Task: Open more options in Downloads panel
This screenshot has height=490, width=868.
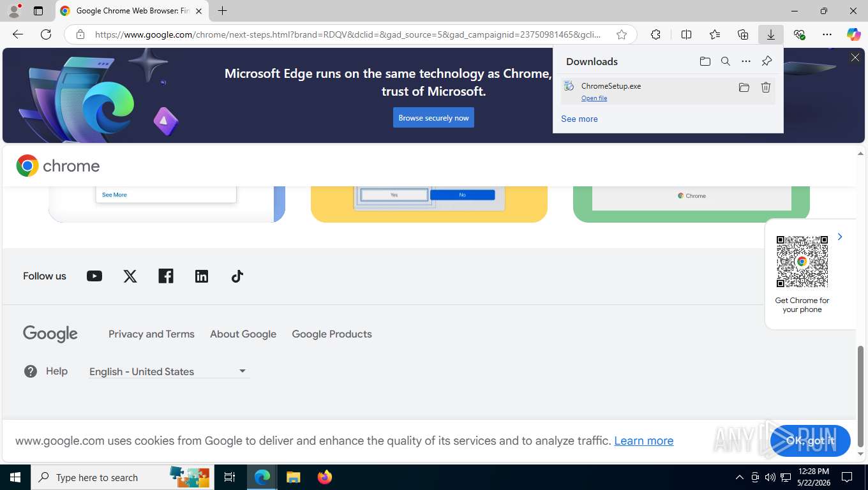Action: point(746,61)
